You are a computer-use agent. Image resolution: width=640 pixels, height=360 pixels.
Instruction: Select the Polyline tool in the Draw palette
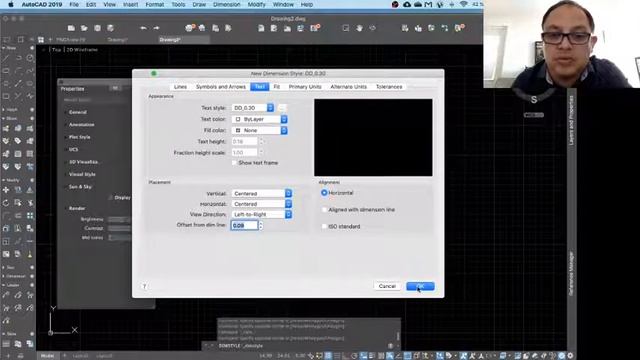click(18, 58)
